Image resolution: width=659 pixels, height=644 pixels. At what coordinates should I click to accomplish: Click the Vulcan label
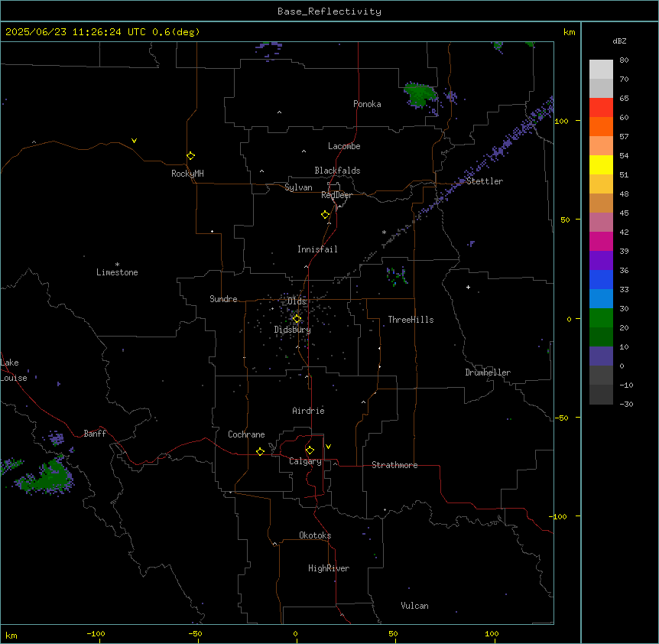[x=415, y=606]
